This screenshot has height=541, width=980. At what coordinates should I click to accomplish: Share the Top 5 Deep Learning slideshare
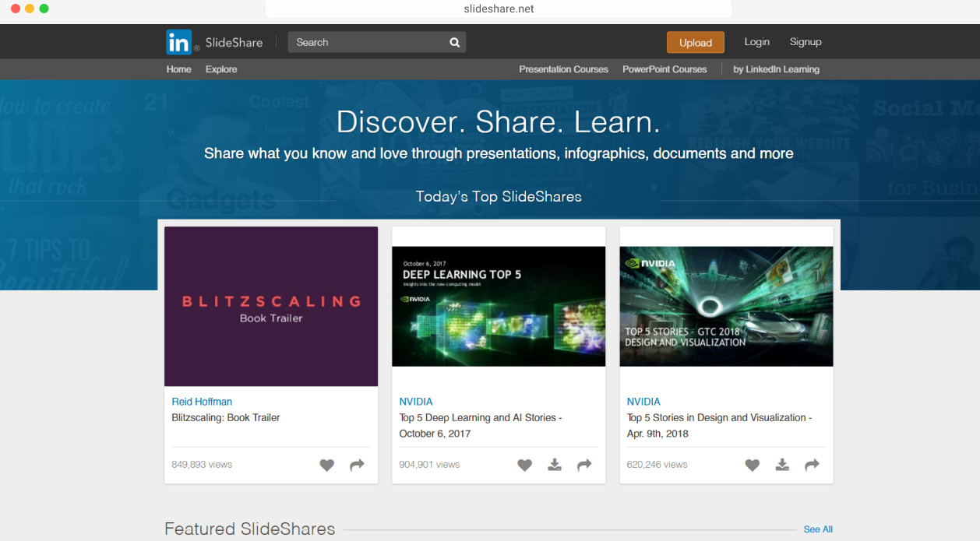pos(584,465)
